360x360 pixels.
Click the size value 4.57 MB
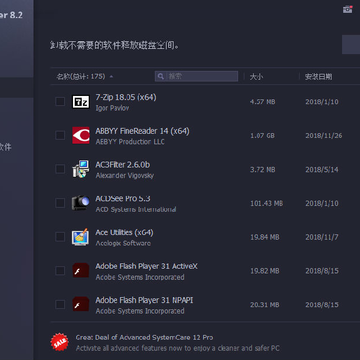[x=263, y=102]
